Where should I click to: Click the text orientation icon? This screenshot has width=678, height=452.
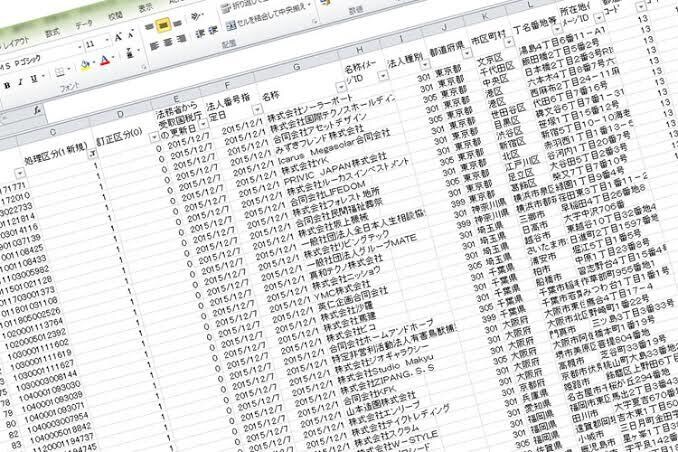coord(196,17)
